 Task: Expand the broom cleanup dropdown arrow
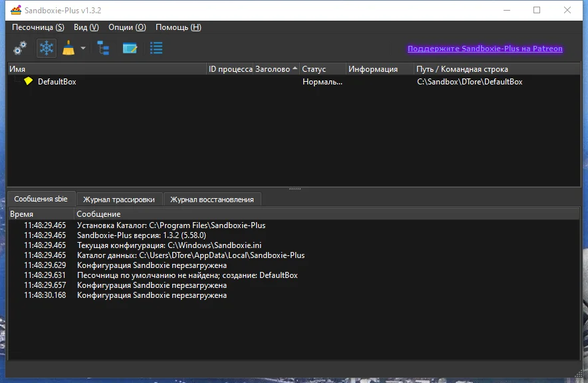click(x=83, y=48)
